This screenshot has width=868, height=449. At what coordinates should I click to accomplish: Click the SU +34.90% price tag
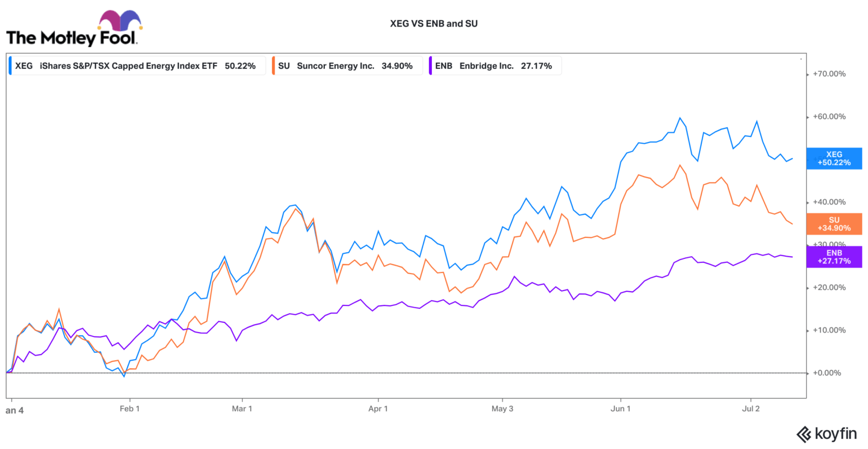pyautogui.click(x=834, y=224)
